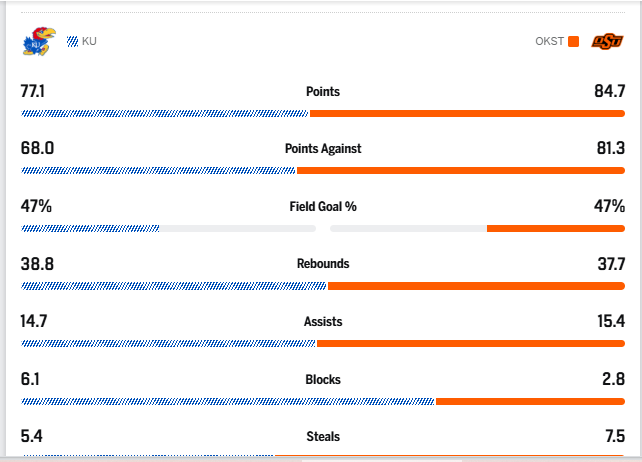Viewport: 642px width, 462px height.
Task: Click the Field Goal % stat label
Action: click(323, 207)
